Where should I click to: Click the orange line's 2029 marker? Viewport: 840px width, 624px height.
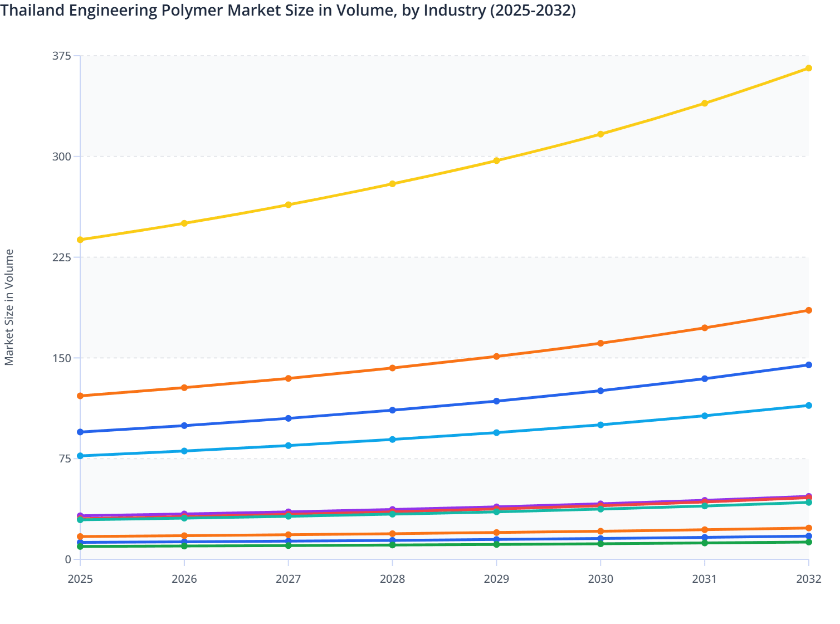coord(497,355)
